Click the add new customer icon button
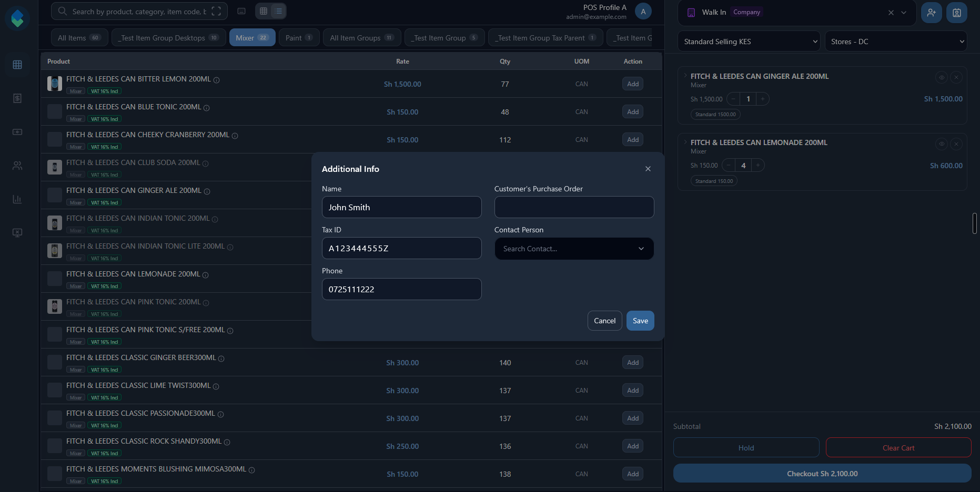Screen dimensions: 980x492 click(x=931, y=13)
